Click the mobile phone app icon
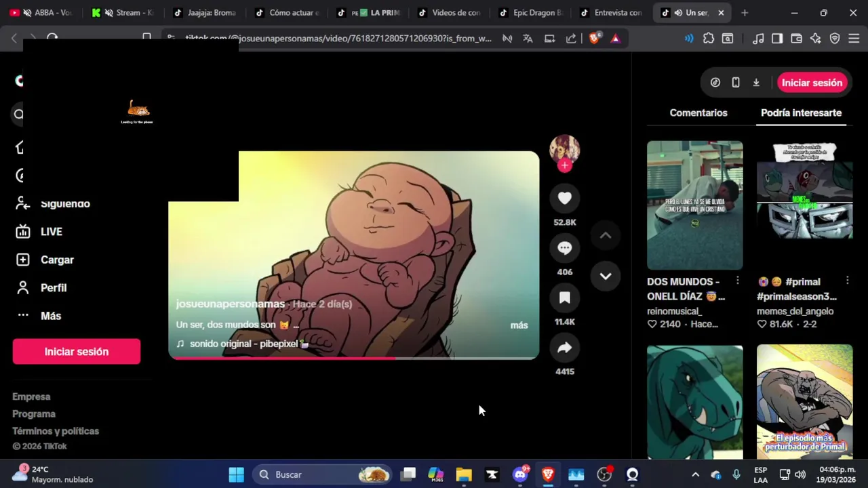 coord(736,83)
